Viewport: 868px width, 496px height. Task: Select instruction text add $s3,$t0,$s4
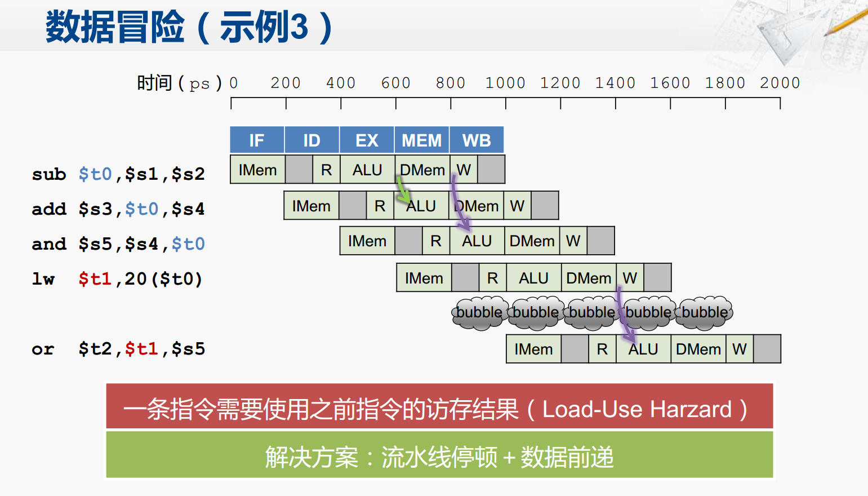[118, 209]
